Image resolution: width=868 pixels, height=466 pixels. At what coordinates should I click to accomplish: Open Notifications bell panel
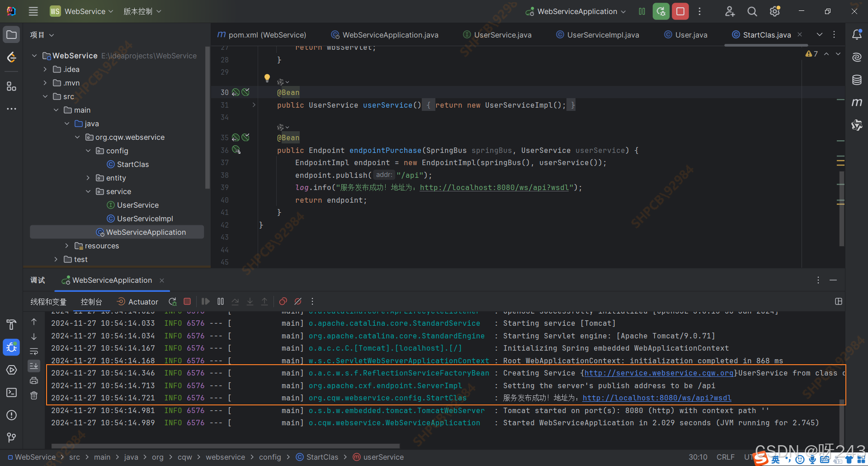pos(857,35)
